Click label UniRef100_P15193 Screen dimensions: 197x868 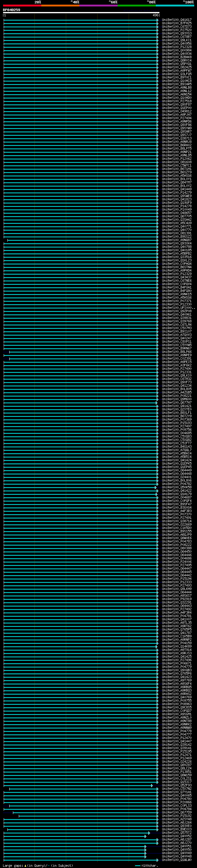tap(177, 423)
